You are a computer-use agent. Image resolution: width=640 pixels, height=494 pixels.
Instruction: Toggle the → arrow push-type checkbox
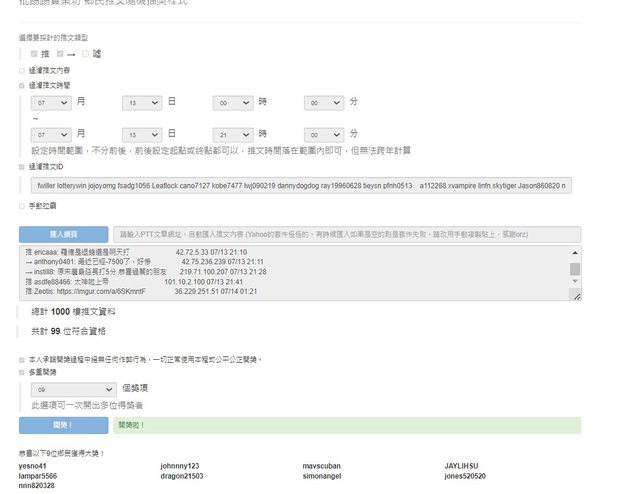[x=60, y=53]
